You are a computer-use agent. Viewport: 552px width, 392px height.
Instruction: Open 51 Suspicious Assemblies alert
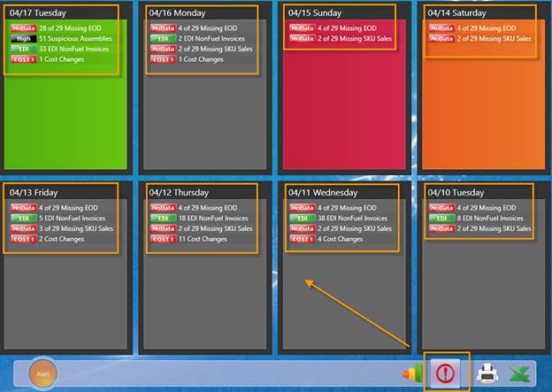[77, 39]
